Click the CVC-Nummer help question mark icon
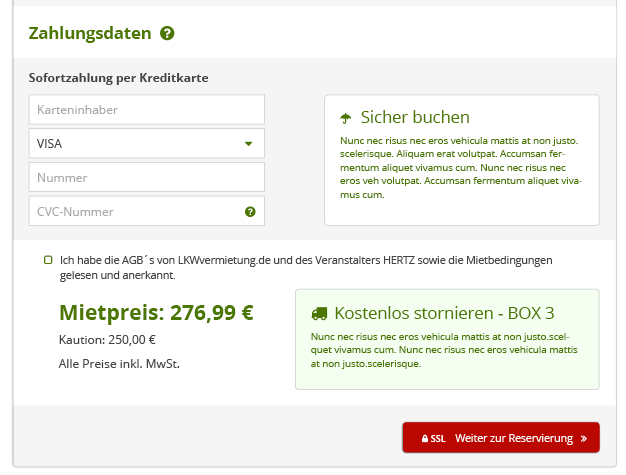 (250, 212)
